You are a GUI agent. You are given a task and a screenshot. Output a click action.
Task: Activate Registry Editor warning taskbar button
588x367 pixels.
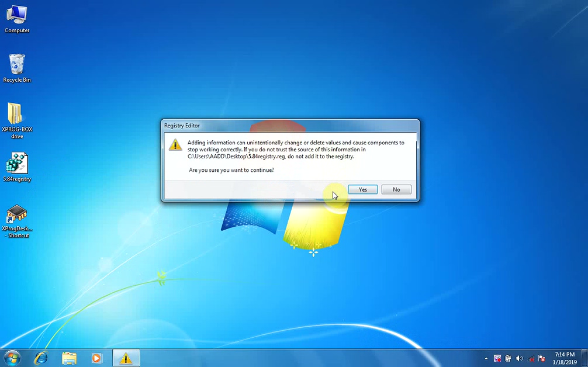pyautogui.click(x=126, y=358)
